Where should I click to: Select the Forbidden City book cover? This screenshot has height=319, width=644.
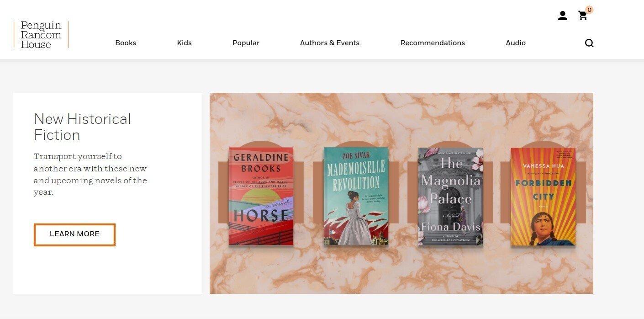click(x=543, y=197)
